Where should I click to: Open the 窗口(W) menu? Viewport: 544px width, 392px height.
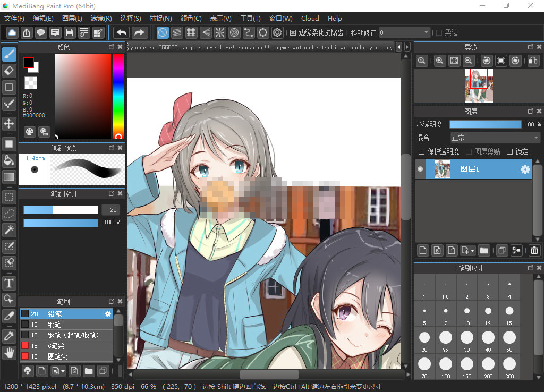point(280,18)
